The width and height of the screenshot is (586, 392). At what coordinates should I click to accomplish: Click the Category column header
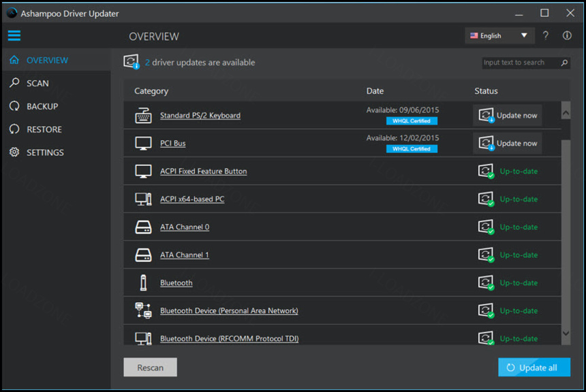pos(151,91)
